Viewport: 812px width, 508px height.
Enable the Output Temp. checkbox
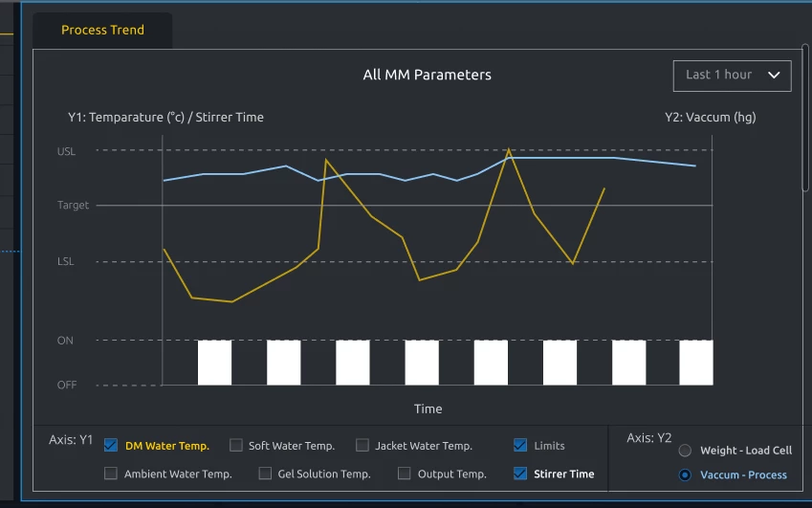(x=405, y=474)
